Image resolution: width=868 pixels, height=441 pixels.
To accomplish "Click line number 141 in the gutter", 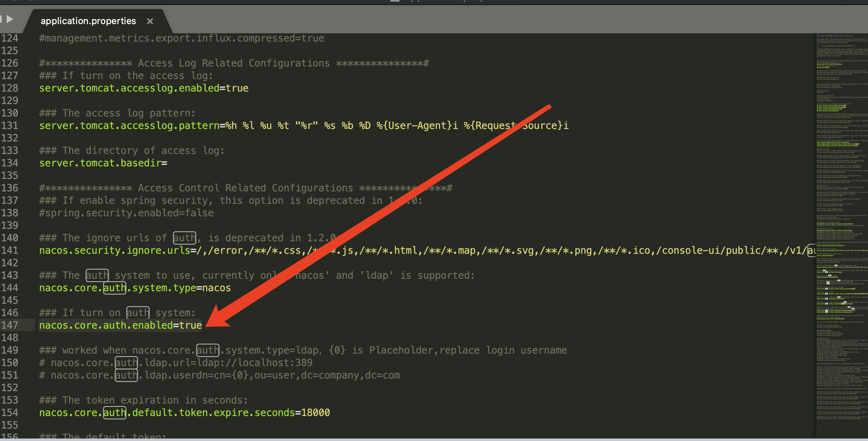I will pyautogui.click(x=10, y=250).
